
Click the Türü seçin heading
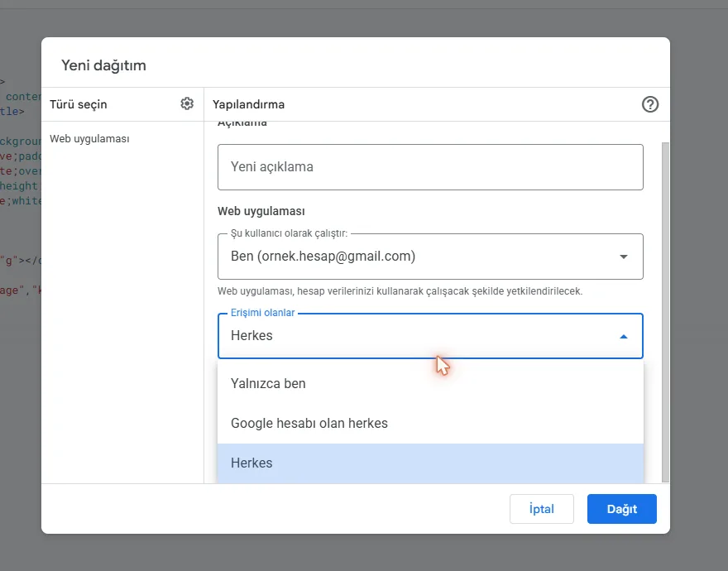coord(79,104)
